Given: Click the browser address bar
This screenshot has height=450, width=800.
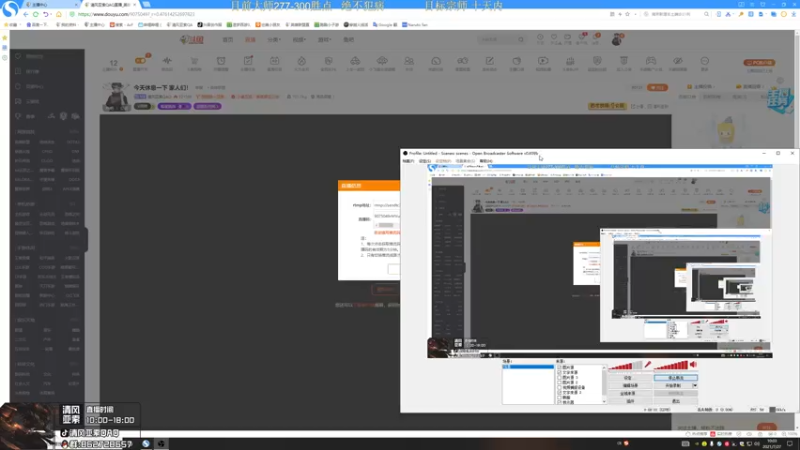Looking at the screenshot, I should coord(337,14).
